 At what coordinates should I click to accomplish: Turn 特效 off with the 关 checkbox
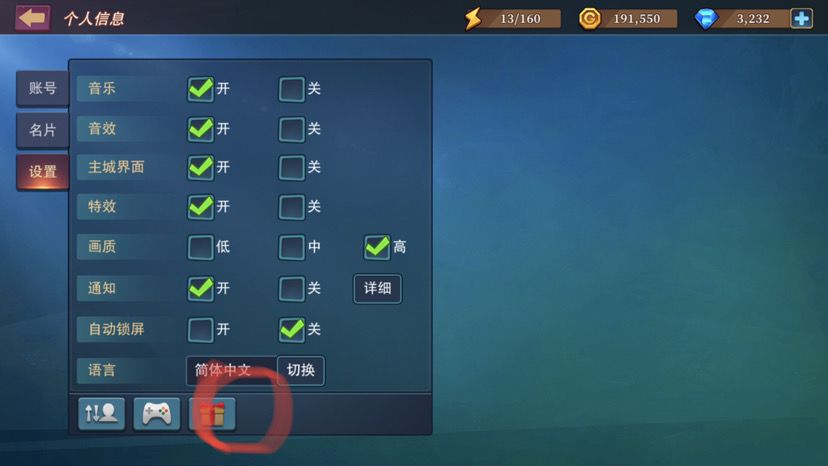pos(291,207)
